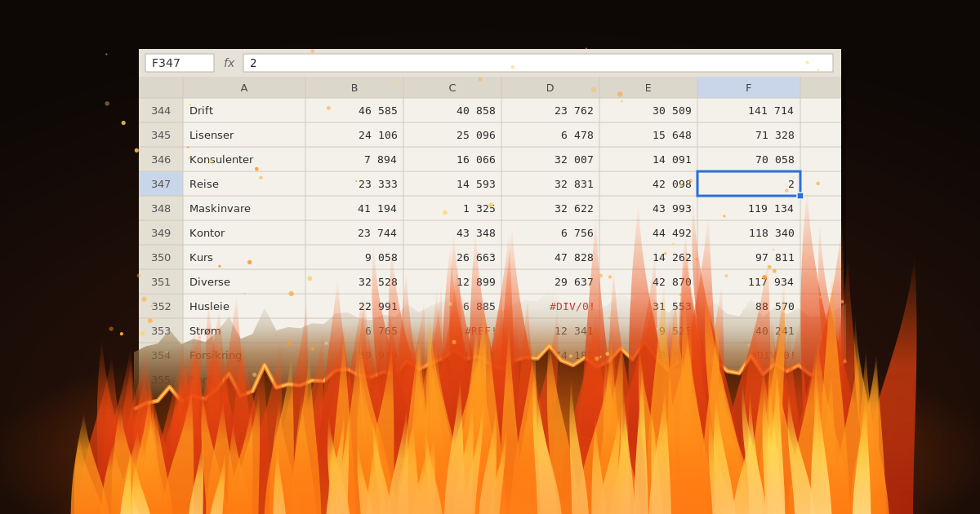Select the cell showing "70 058"
This screenshot has height=514, width=980.
pos(749,160)
